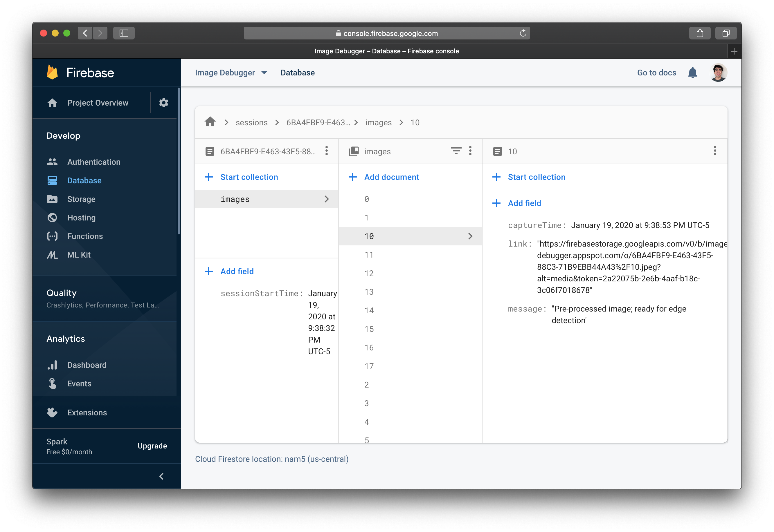Collapse the sidebar with the chevron arrow
774x532 pixels.
click(161, 476)
